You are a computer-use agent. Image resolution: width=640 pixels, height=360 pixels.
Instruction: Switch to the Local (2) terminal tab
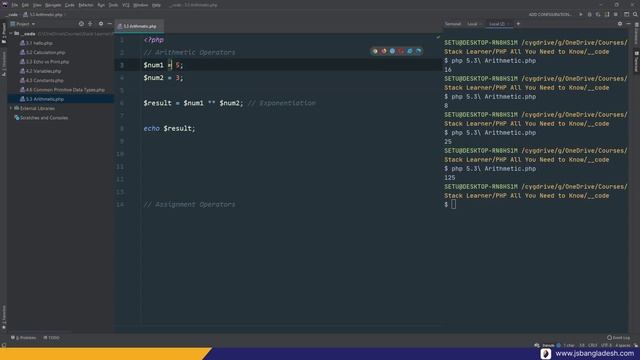[497, 24]
